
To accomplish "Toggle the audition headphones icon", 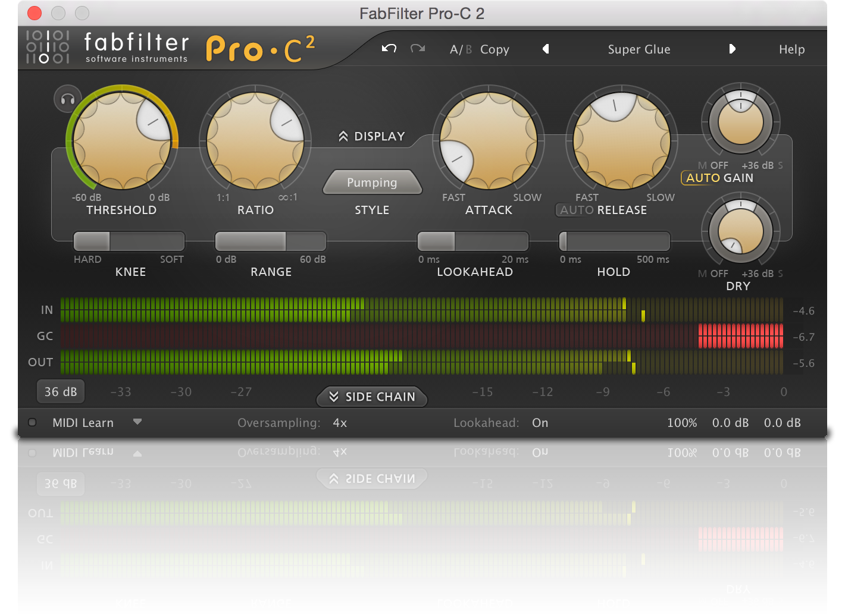I will tap(68, 99).
